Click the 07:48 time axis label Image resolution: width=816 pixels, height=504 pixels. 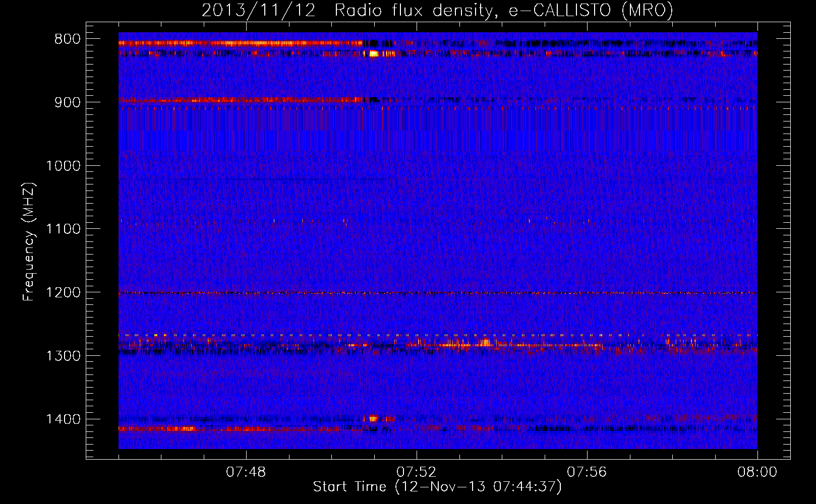246,472
